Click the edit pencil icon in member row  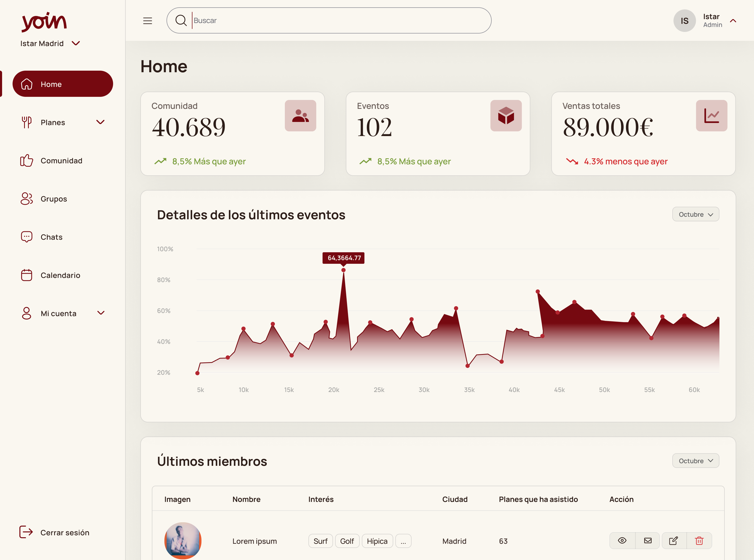pos(674,541)
